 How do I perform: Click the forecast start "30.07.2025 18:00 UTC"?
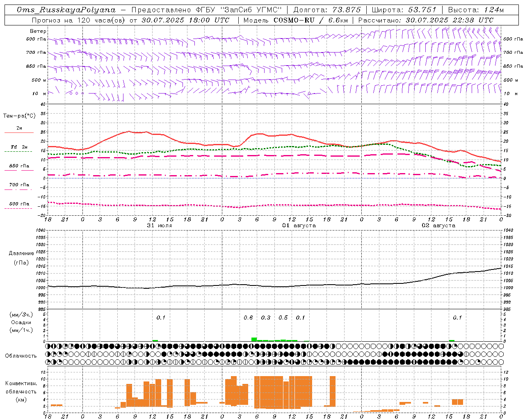185,20
